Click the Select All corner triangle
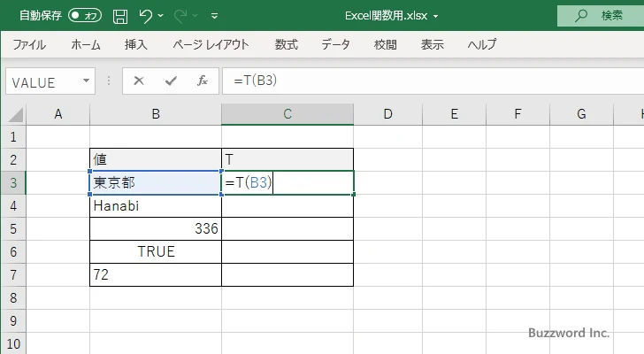Viewport: 644px width, 354px height. click(13, 114)
